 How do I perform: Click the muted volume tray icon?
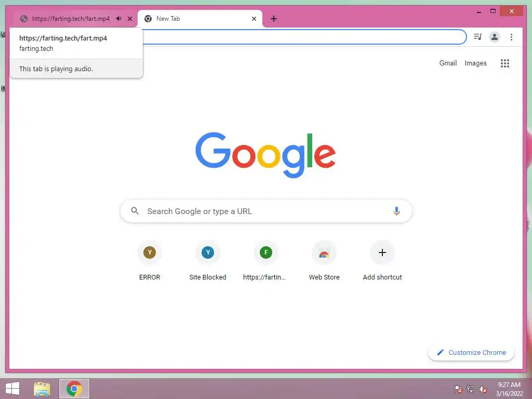[x=483, y=389]
